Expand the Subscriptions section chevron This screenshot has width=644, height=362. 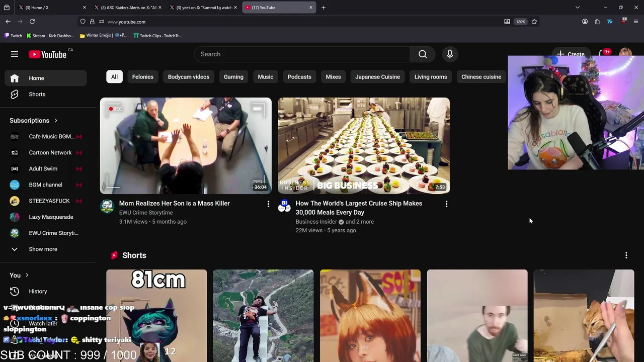click(x=56, y=121)
